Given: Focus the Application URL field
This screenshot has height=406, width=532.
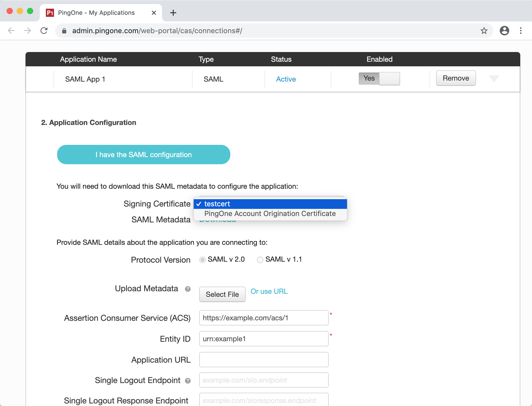Looking at the screenshot, I should [264, 360].
